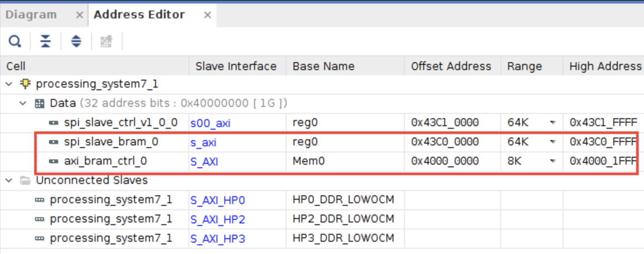644x254 pixels.
Task: Open Range dropdown for axi_bram_ctrl_0
Action: click(x=553, y=161)
